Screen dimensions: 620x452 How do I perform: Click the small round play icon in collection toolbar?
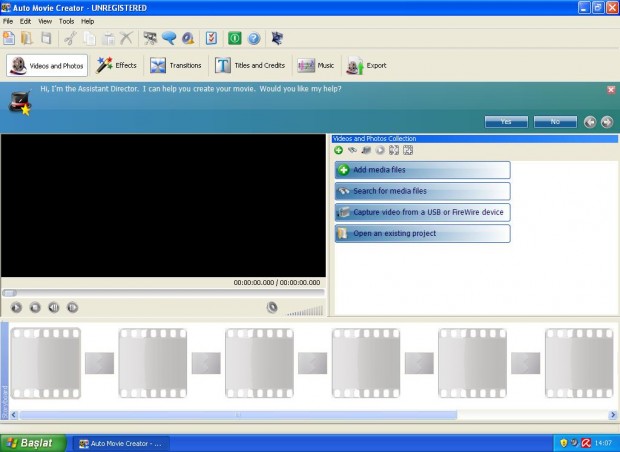[380, 150]
